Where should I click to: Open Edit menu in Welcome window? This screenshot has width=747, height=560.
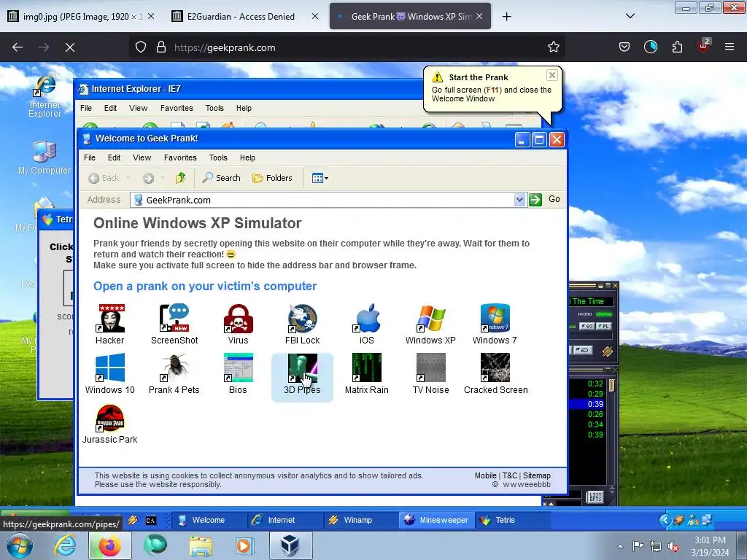tap(114, 157)
